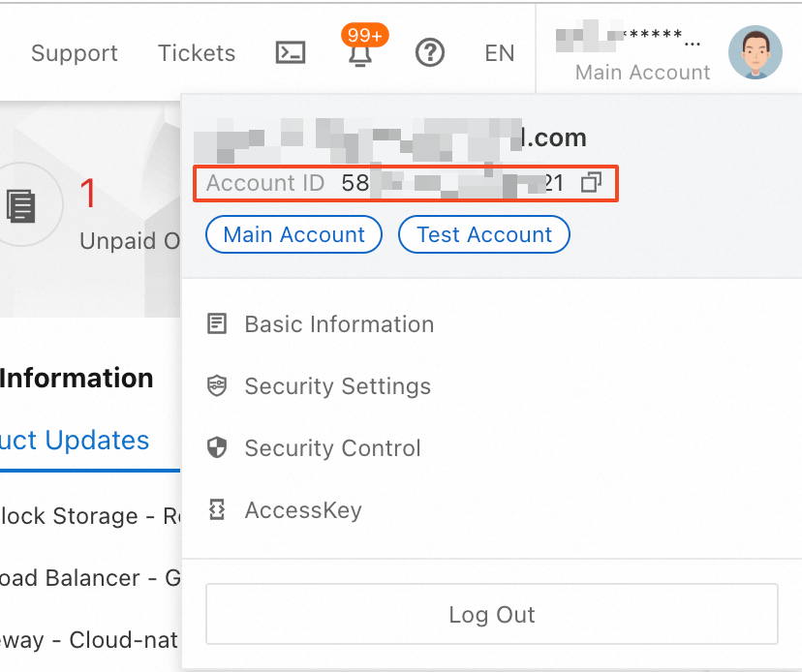Click the unpaid orders document icon
The width and height of the screenshot is (802, 672).
tap(21, 205)
